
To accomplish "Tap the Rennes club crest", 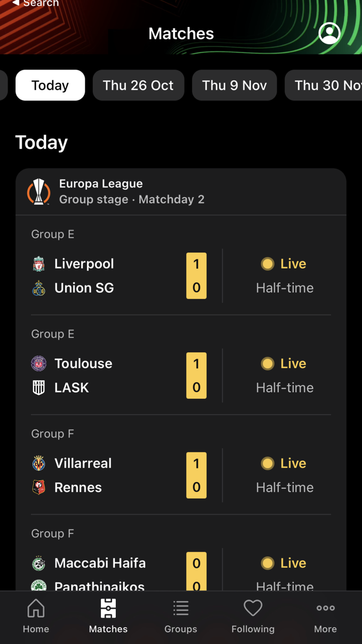I will tap(40, 487).
